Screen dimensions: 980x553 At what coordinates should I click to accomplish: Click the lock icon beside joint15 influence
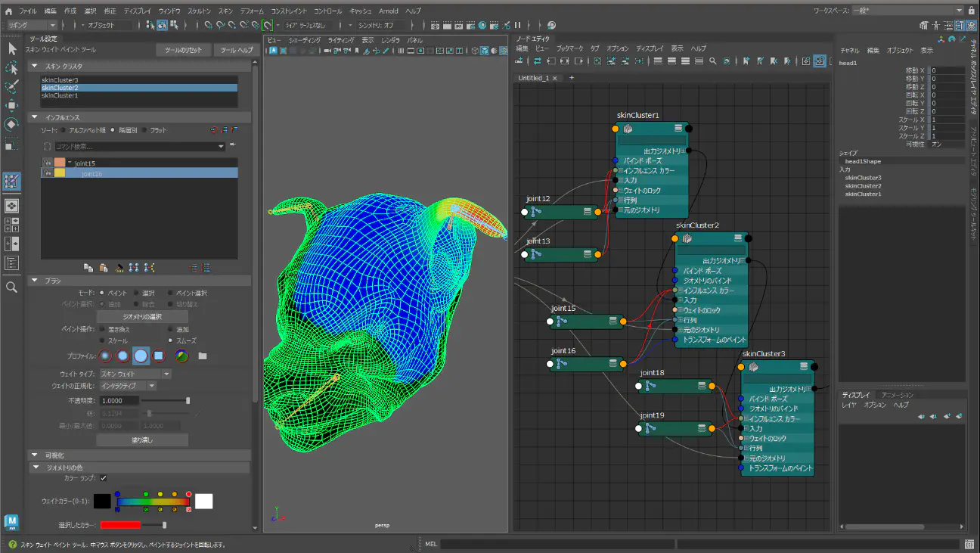[47, 163]
